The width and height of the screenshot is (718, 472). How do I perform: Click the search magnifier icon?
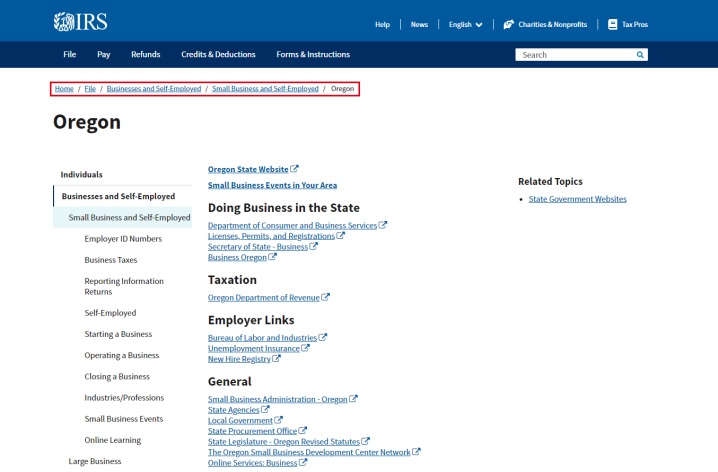(640, 55)
